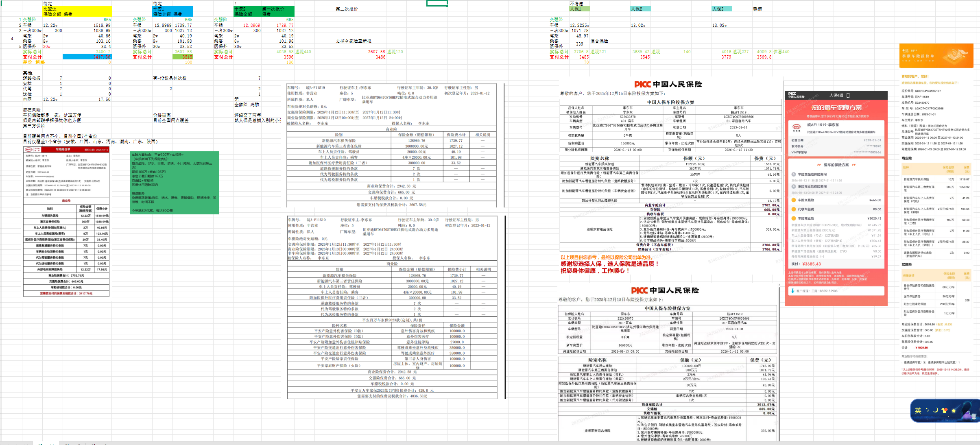Toggle the IME punctuation mode icon

pos(928,410)
